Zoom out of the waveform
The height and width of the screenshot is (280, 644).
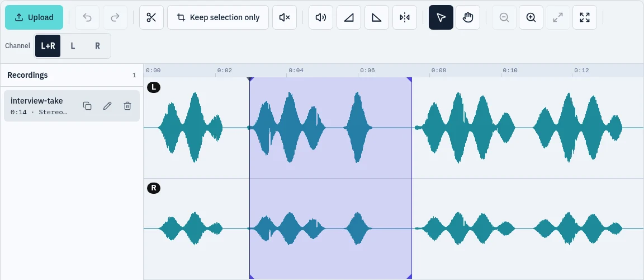click(504, 17)
